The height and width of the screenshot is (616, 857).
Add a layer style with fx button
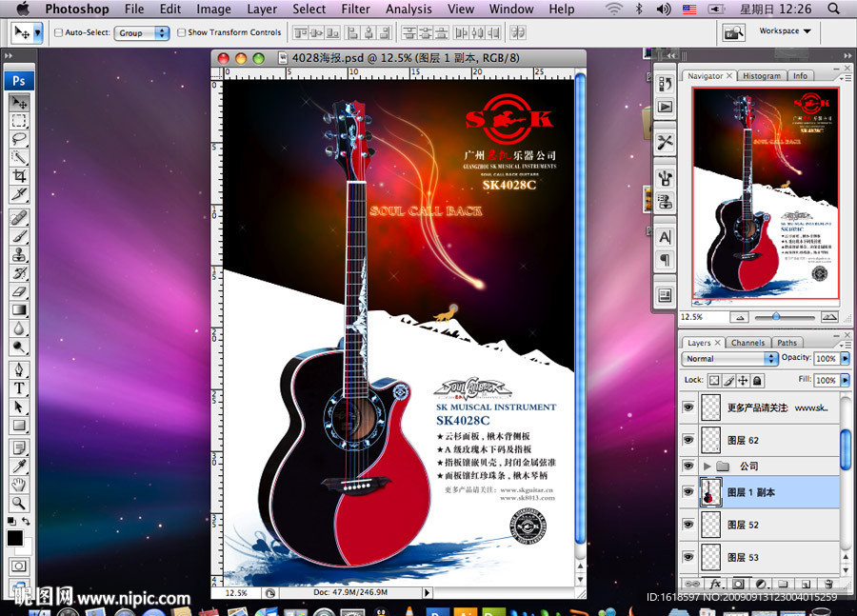(715, 584)
